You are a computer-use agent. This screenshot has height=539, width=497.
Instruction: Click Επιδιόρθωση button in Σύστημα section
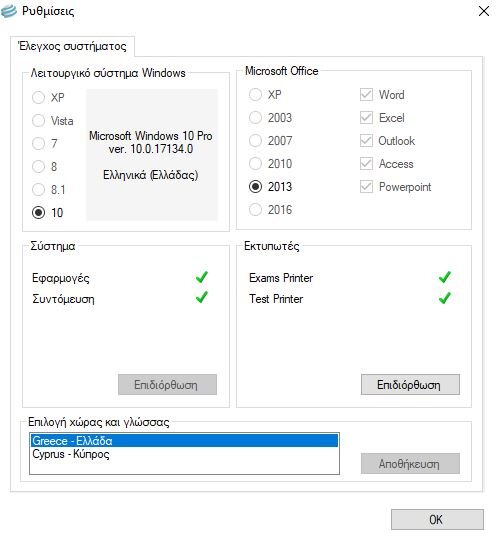(x=167, y=385)
